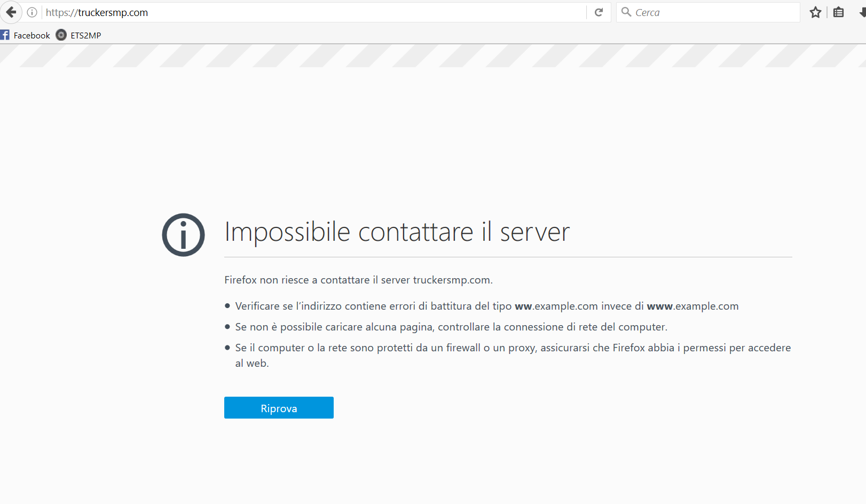Click the back arrow navigation button

pos(11,12)
